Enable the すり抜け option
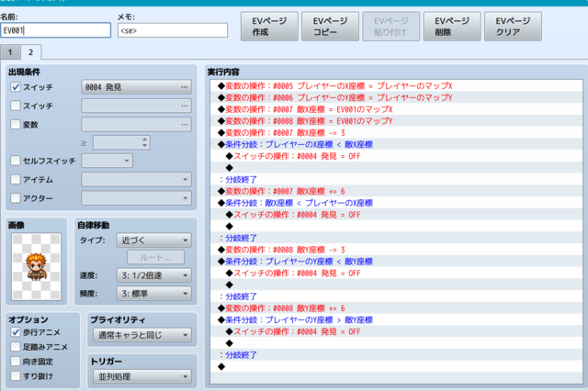The width and height of the screenshot is (588, 391). tap(16, 376)
